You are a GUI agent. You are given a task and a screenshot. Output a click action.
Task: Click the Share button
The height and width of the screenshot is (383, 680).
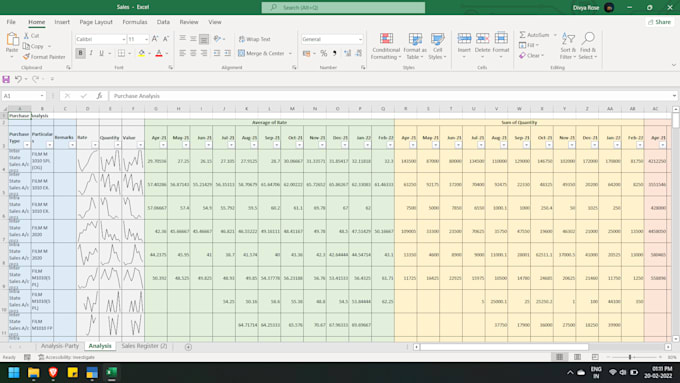(659, 22)
